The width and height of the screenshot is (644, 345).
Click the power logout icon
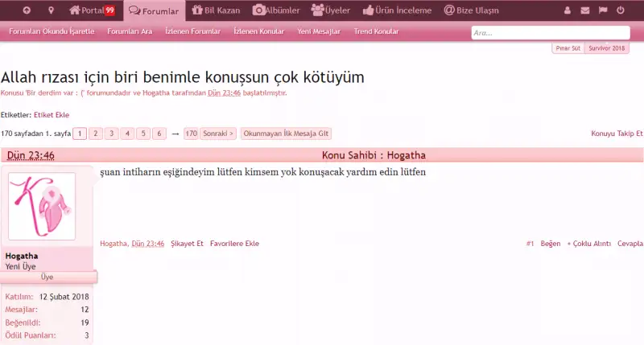620,10
